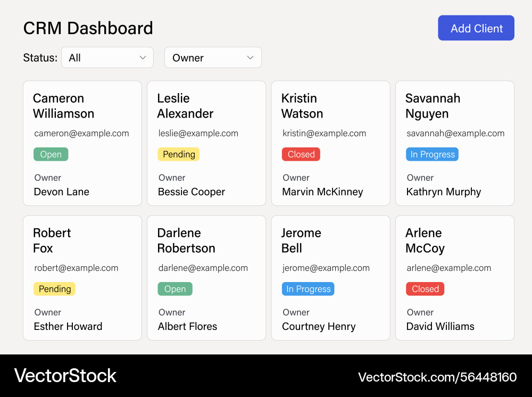Click jerome@example.com email

(326, 268)
